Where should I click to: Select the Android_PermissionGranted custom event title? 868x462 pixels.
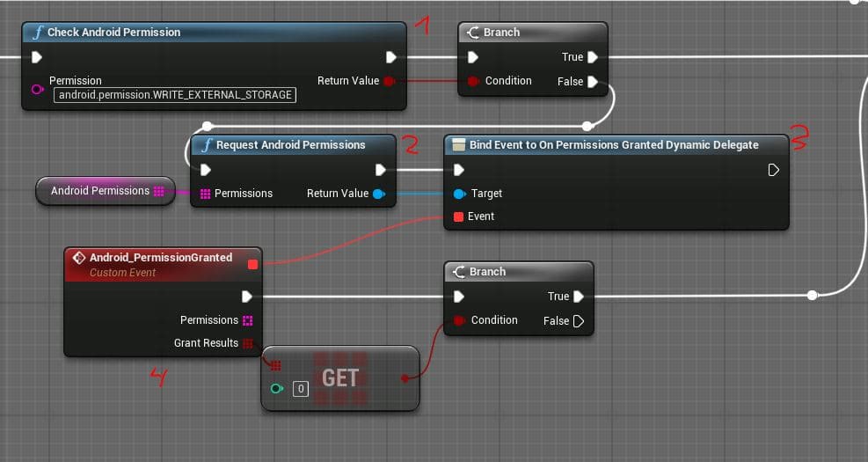(x=161, y=258)
